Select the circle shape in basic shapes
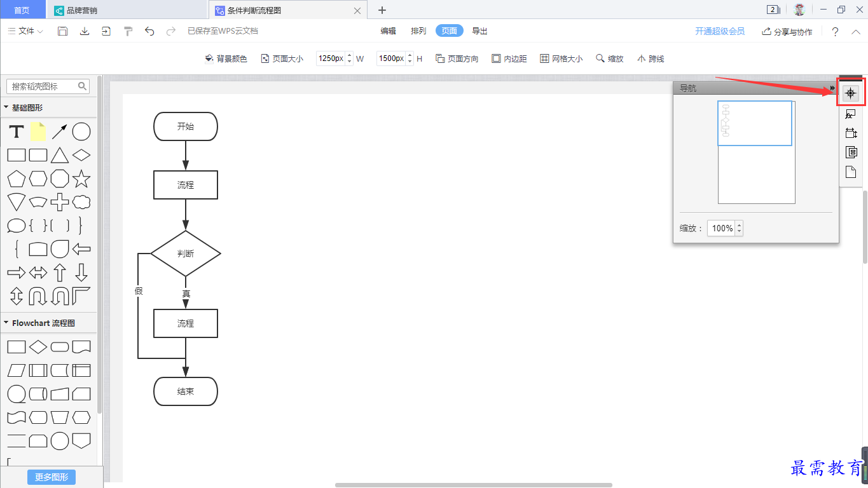Viewport: 868px width, 488px height. point(81,132)
